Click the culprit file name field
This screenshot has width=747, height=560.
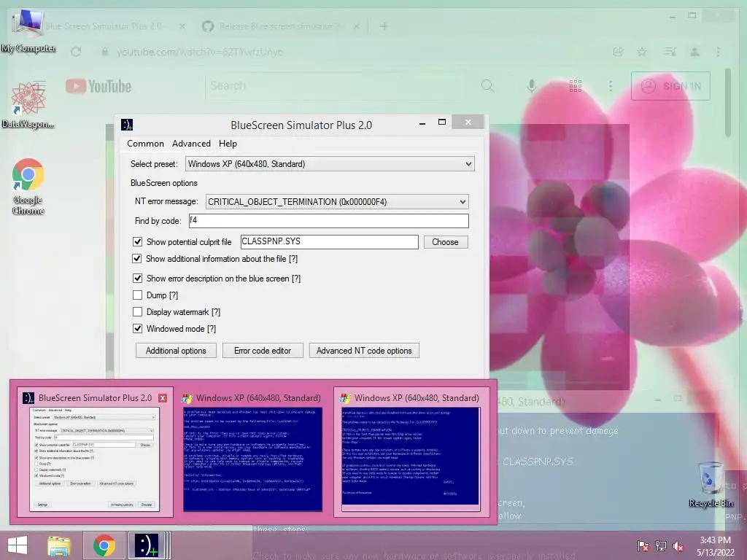tap(329, 241)
